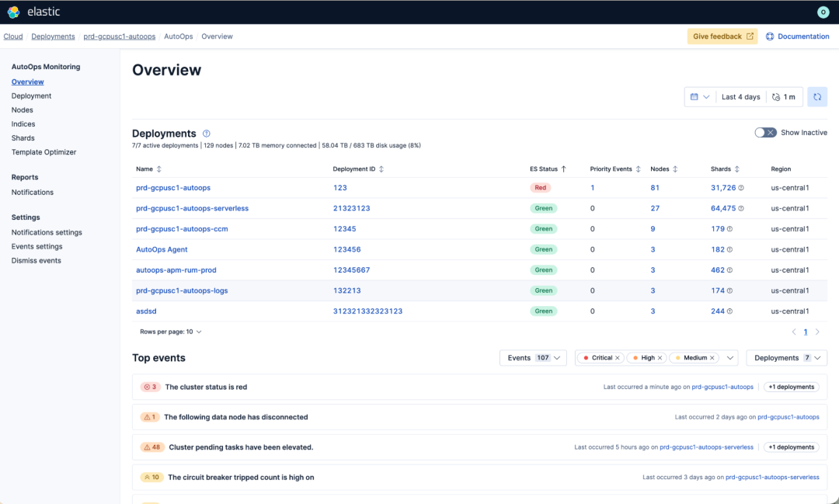Sort by Name column arrows

click(x=159, y=169)
